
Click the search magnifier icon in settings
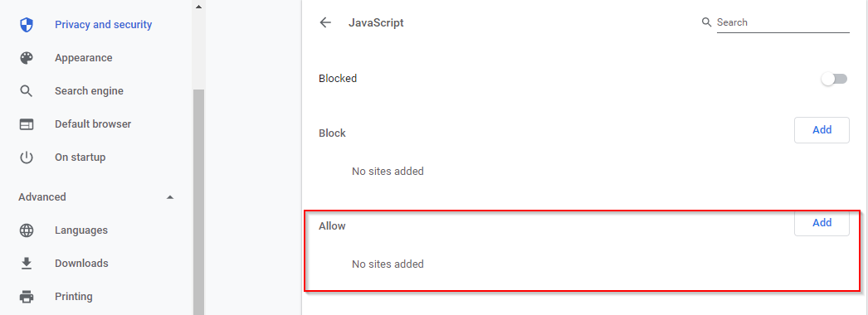point(706,22)
